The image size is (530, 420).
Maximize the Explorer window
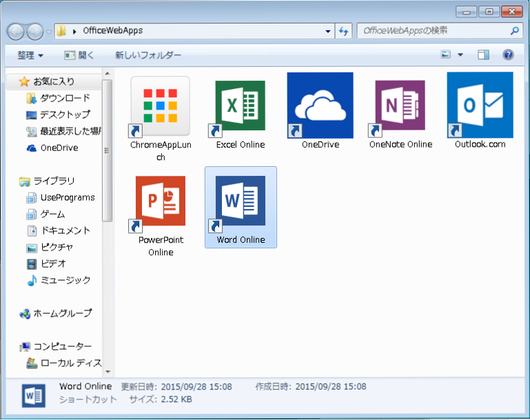click(489, 12)
